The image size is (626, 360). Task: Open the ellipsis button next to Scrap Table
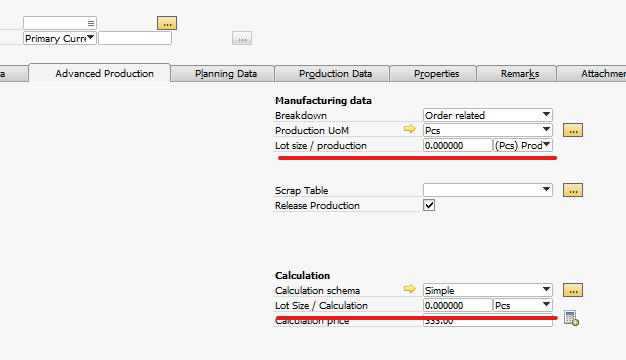pyautogui.click(x=573, y=190)
